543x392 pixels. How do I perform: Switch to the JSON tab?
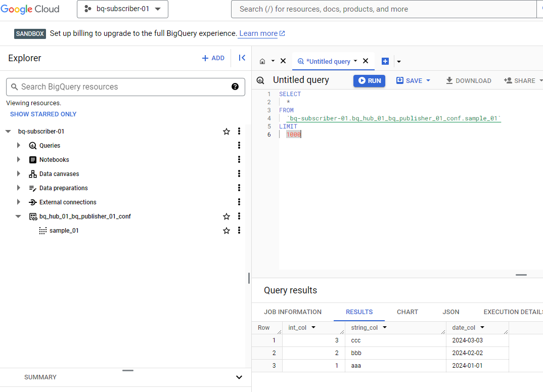[451, 312]
